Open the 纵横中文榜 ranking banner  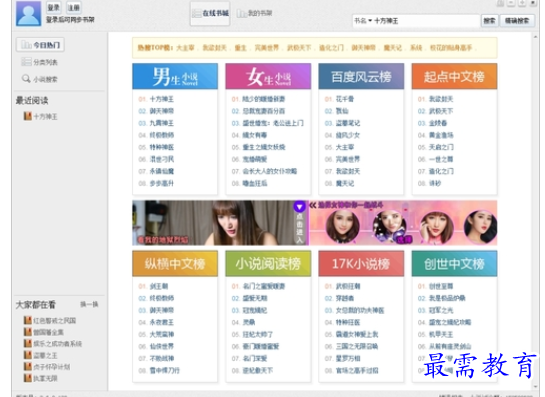175,264
